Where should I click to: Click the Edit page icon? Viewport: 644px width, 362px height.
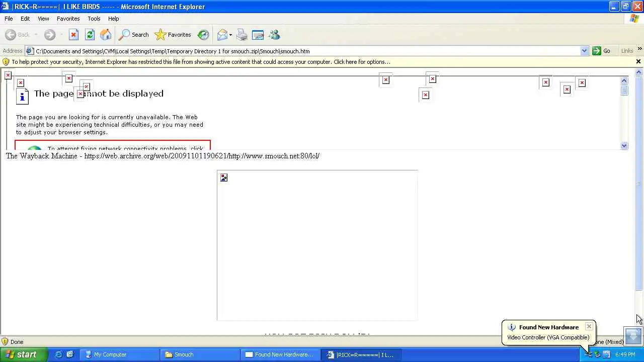click(x=258, y=35)
